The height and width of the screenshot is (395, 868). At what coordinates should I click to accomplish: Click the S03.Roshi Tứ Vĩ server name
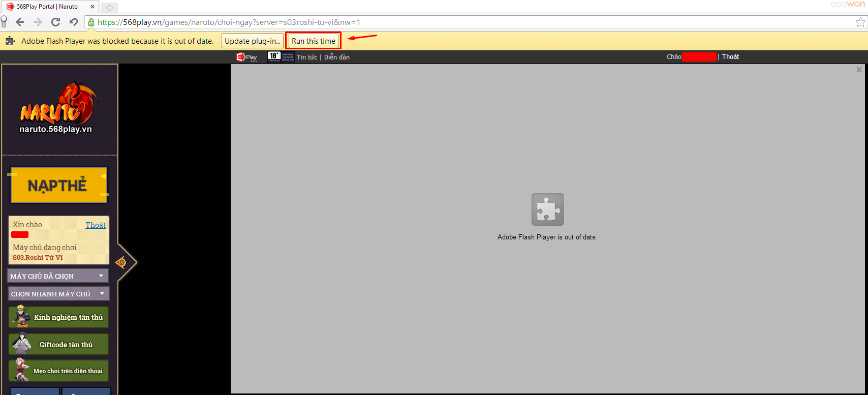38,257
